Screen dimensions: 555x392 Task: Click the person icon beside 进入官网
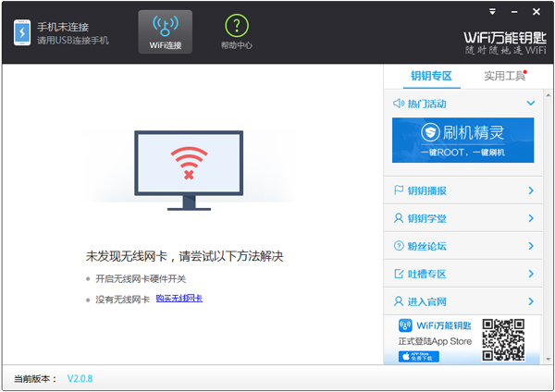coord(399,301)
